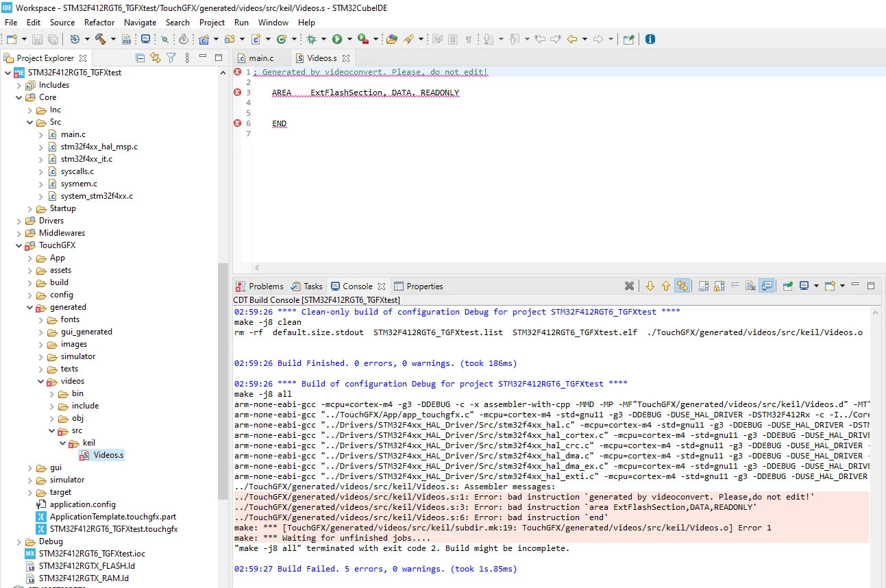Click the error marker on editor line 6
The width and height of the screenshot is (886, 588).
click(238, 123)
